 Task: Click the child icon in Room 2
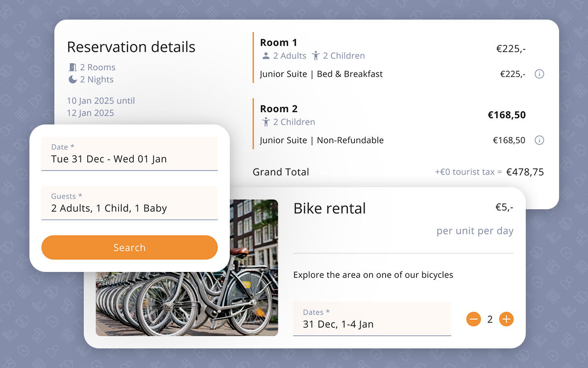(266, 122)
